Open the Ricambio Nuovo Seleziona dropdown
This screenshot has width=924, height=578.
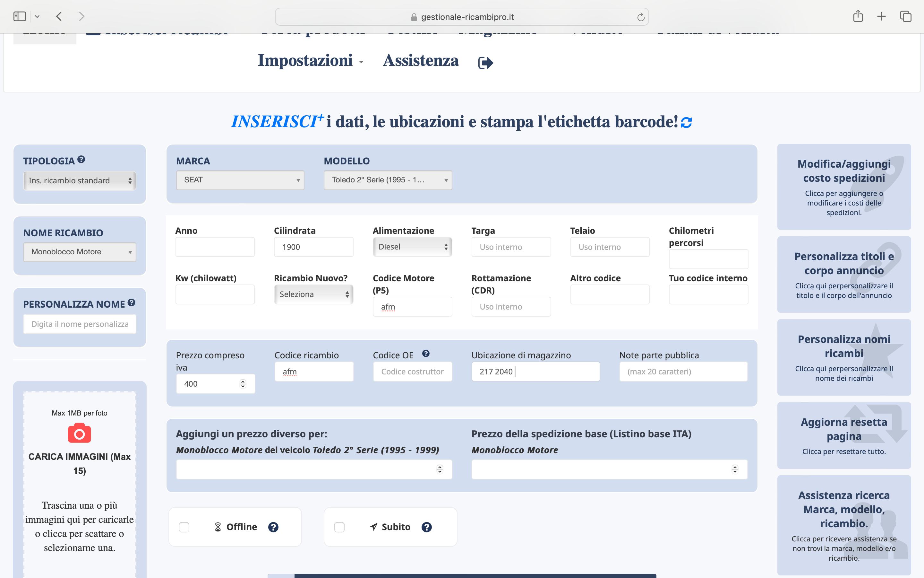(313, 294)
